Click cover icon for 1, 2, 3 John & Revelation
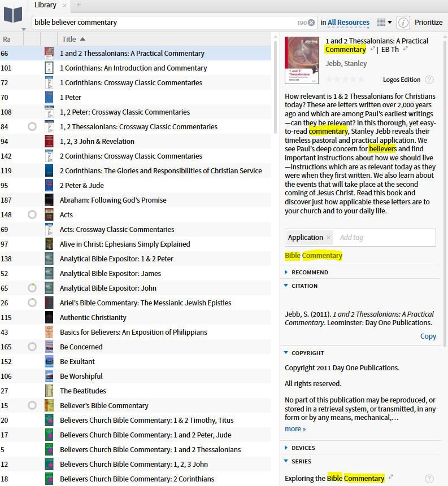448x486 pixels. tap(49, 141)
